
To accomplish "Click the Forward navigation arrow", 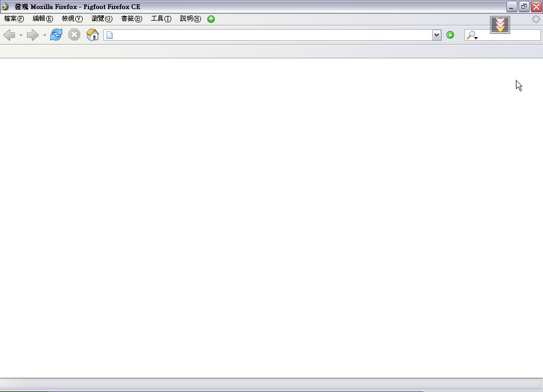I will pos(33,35).
